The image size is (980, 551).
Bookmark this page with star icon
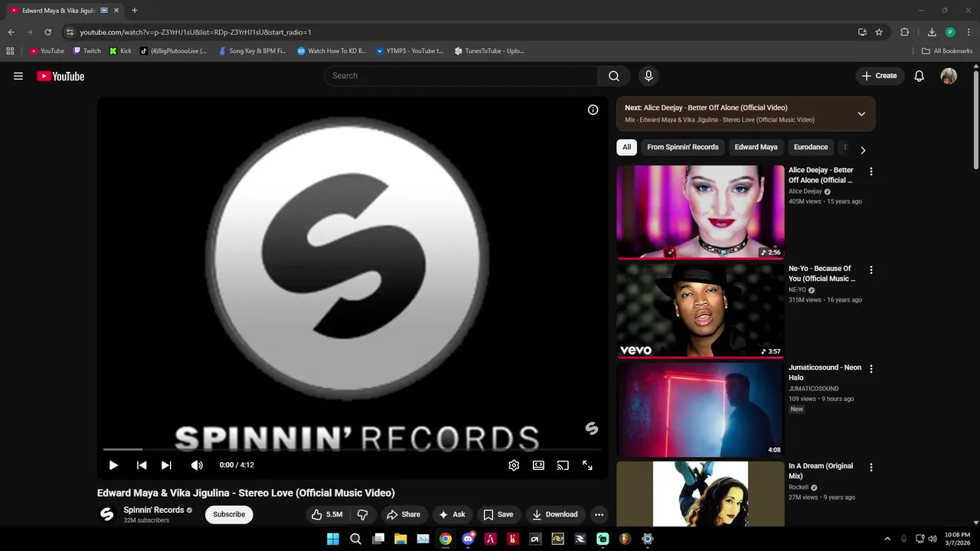pos(879,32)
